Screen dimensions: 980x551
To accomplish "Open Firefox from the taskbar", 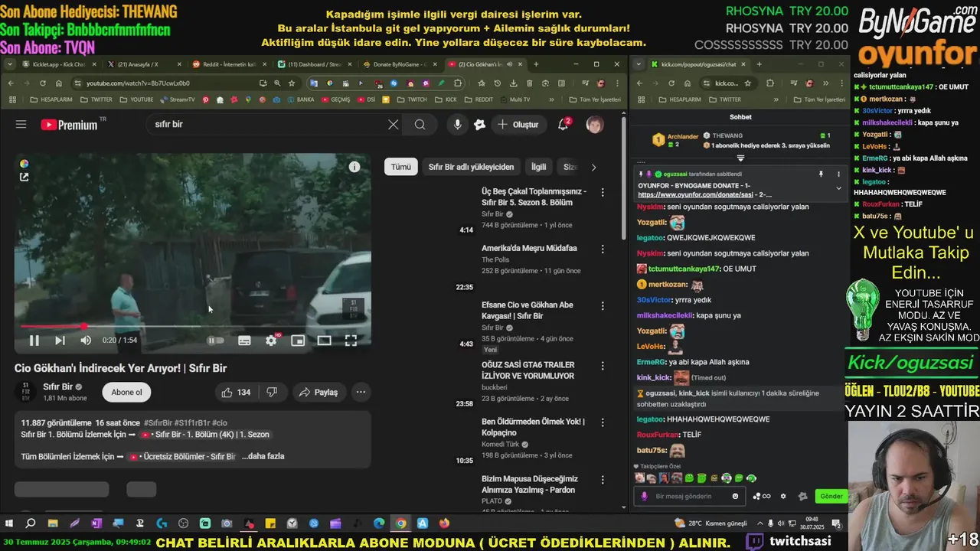I will click(x=444, y=523).
